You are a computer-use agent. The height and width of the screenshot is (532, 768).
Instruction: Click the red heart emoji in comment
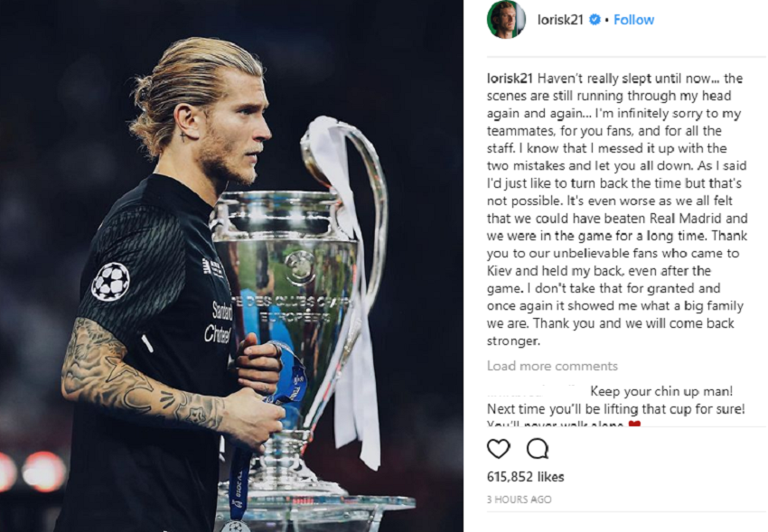click(x=634, y=424)
